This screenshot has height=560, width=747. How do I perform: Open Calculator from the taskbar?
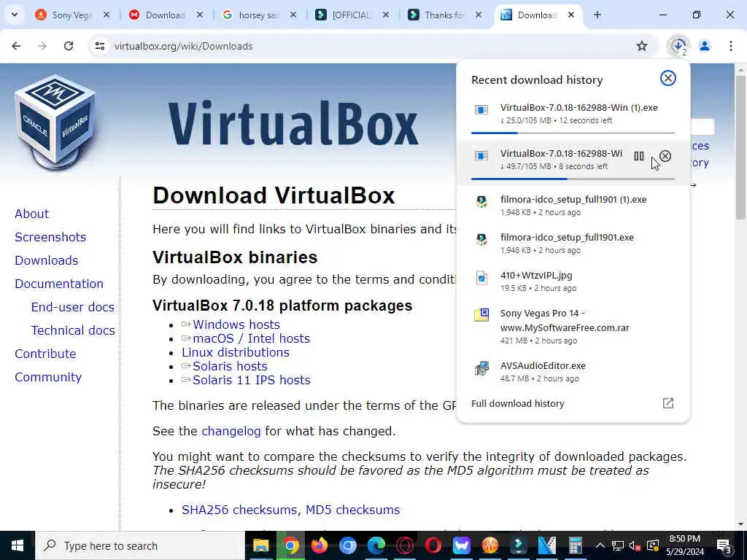point(576,545)
